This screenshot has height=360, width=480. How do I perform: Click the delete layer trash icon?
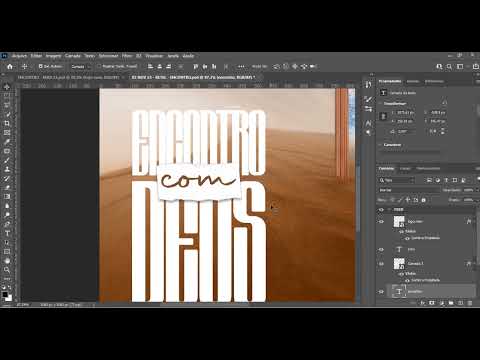(470, 303)
